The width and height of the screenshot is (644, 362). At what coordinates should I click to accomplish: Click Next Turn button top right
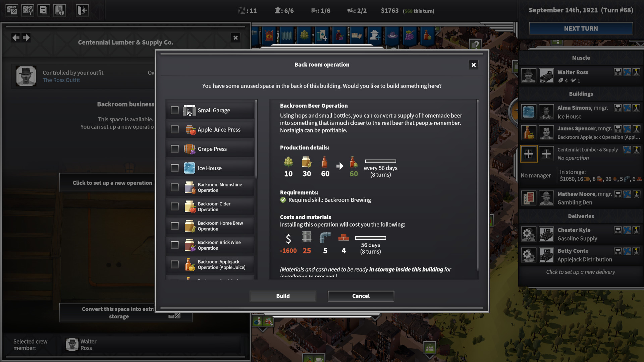(x=580, y=28)
